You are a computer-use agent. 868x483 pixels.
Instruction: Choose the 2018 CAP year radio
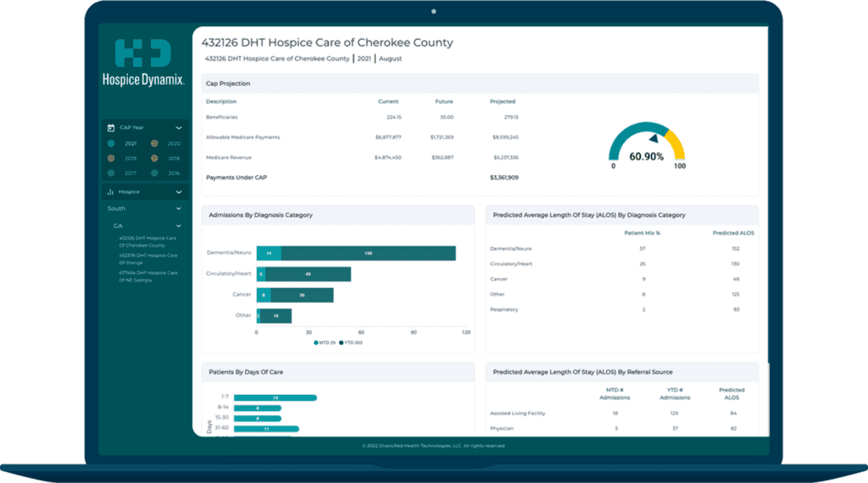pyautogui.click(x=154, y=158)
